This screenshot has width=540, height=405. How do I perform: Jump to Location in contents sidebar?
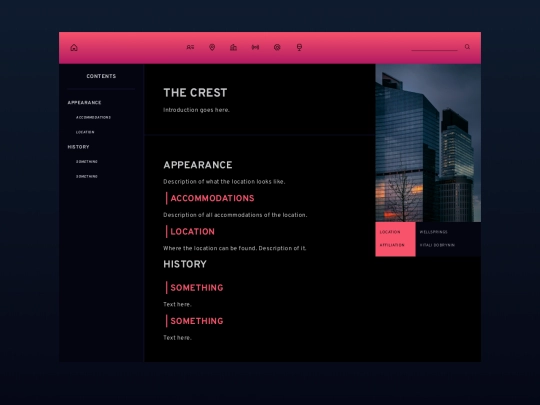85,132
